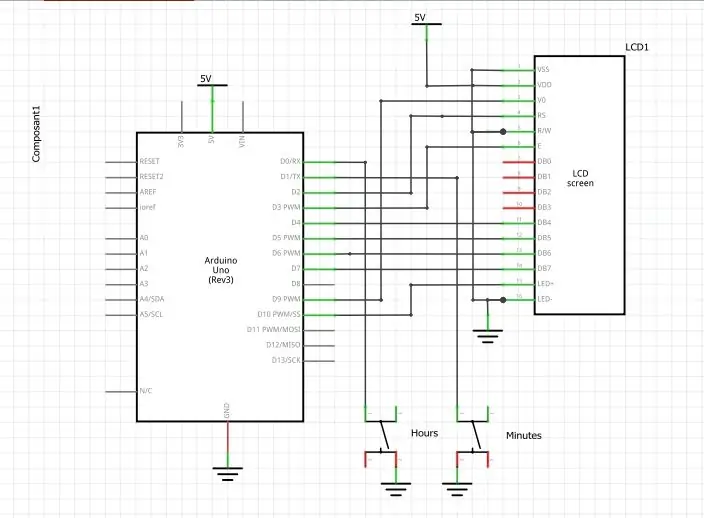Click the LCD LED- pin label
The height and width of the screenshot is (518, 704).
[545, 299]
